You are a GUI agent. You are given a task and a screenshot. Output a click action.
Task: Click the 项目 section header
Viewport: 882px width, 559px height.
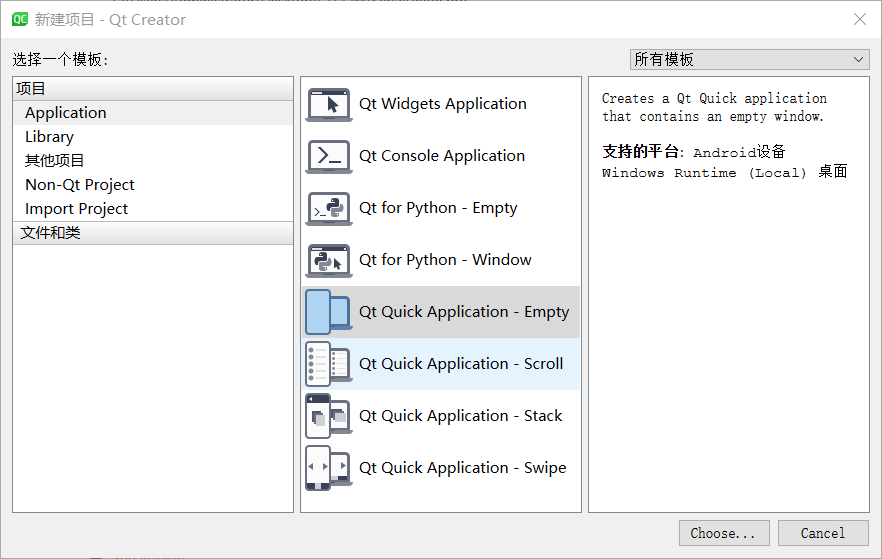coord(31,89)
